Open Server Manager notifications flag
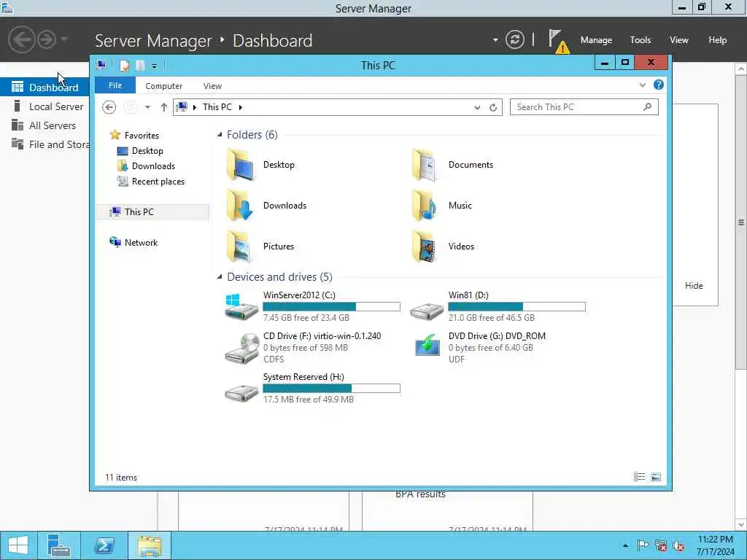 point(558,41)
